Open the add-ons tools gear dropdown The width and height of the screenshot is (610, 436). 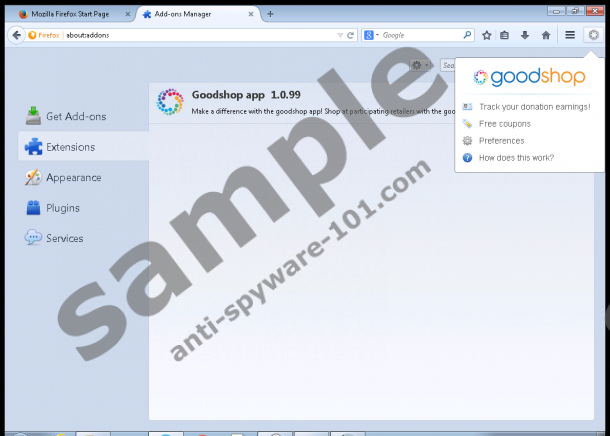pyautogui.click(x=420, y=66)
